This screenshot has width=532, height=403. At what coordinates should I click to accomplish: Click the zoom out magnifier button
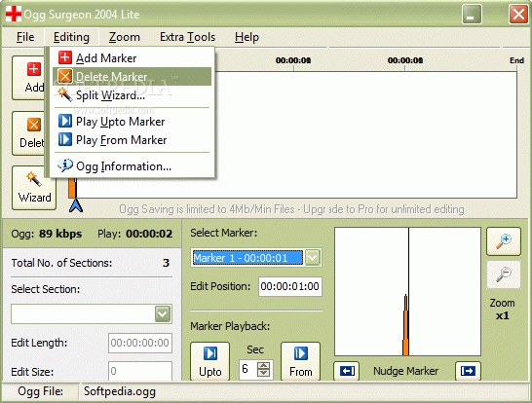[x=504, y=275]
